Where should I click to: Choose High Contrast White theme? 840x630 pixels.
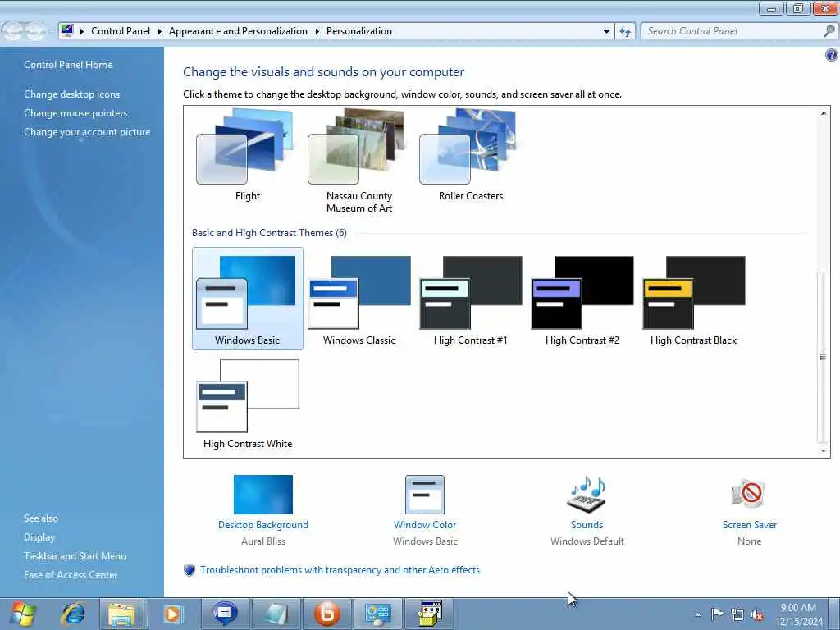[x=248, y=402]
